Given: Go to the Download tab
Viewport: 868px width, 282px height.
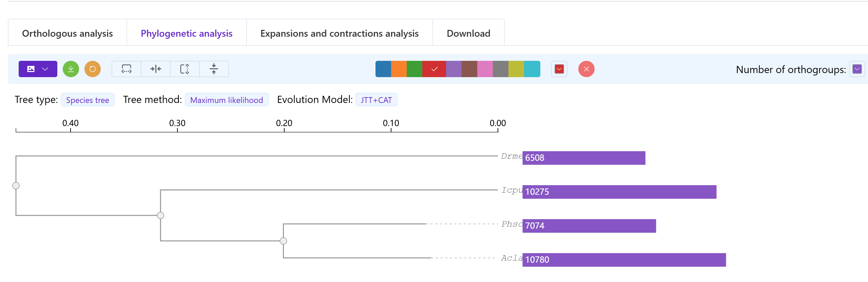Looking at the screenshot, I should (x=468, y=33).
